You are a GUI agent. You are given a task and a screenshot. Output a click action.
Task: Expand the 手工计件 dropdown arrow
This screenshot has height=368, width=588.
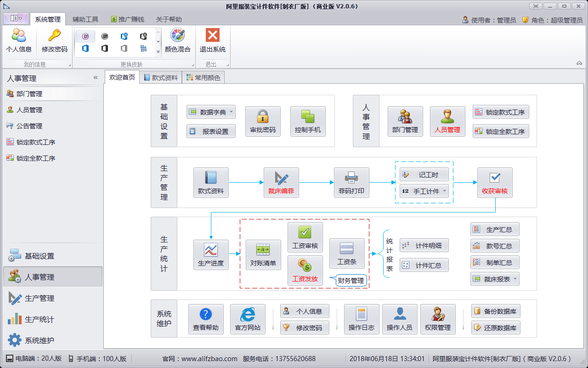(444, 191)
